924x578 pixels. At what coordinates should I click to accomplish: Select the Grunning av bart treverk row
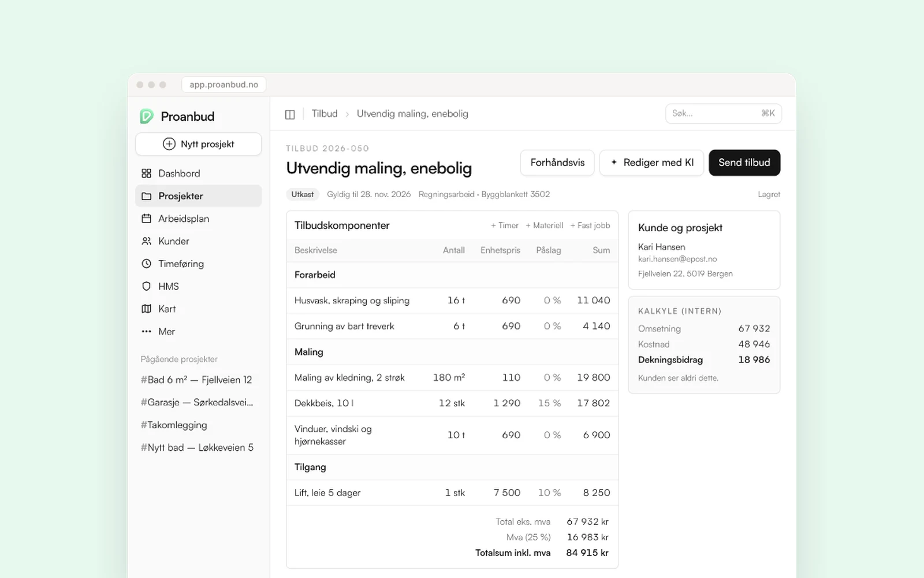coord(452,326)
